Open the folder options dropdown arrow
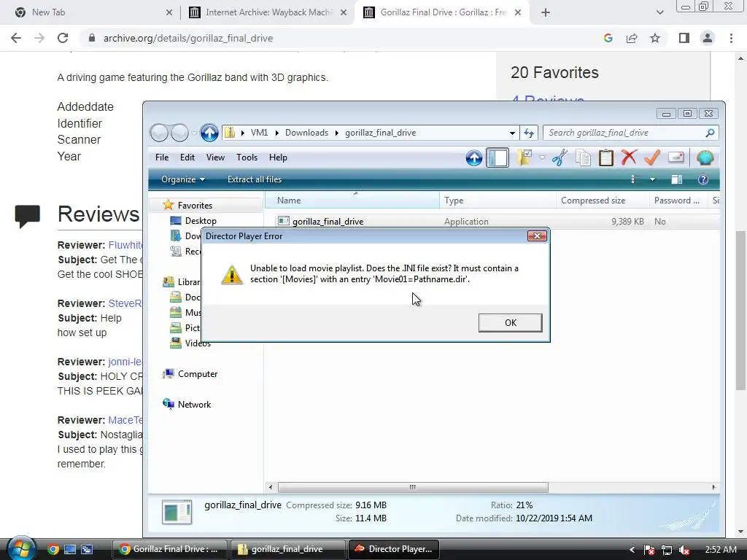Viewport: 747px width, 560px height. (542, 157)
